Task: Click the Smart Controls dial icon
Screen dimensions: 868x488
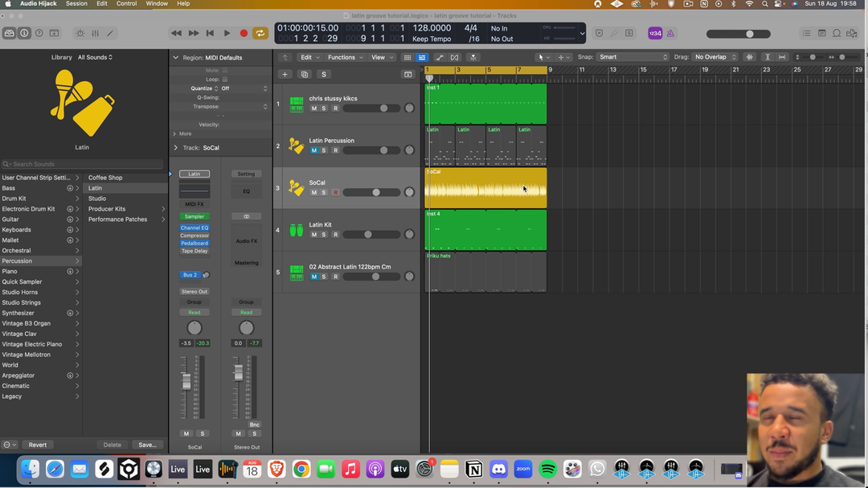Action: [80, 33]
